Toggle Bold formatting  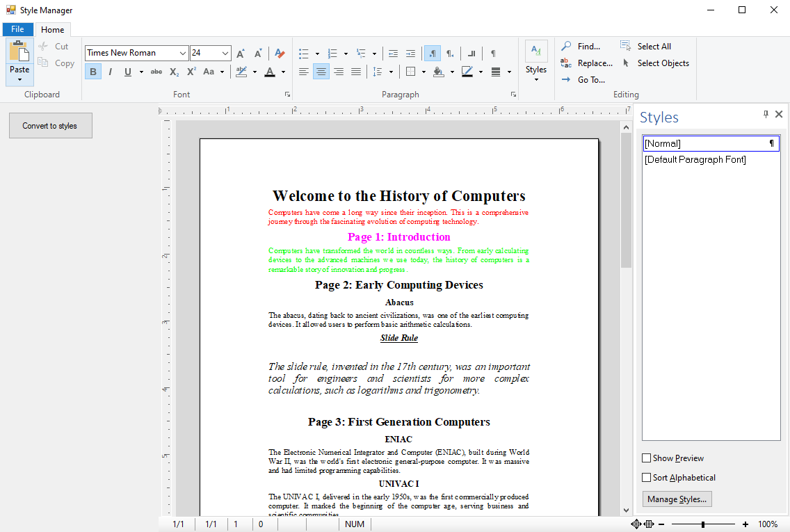(93, 72)
